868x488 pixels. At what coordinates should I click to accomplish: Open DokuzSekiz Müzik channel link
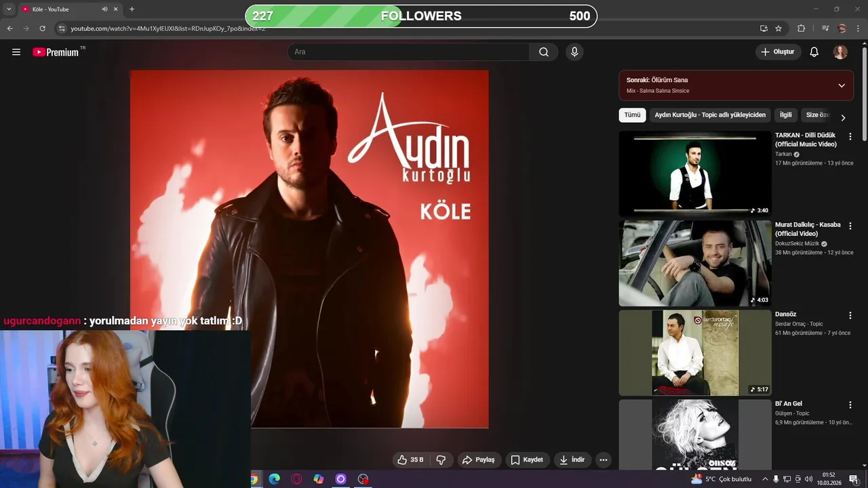coord(797,244)
